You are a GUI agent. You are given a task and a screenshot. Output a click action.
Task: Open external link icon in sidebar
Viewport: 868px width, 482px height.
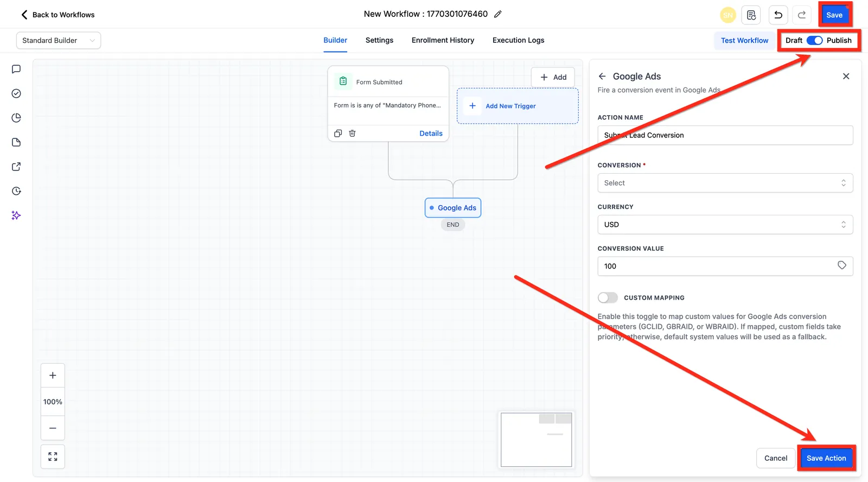(16, 167)
